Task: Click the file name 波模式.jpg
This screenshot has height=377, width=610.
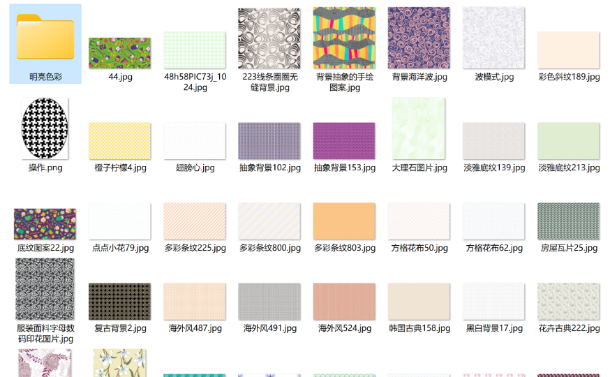Action: (x=494, y=77)
